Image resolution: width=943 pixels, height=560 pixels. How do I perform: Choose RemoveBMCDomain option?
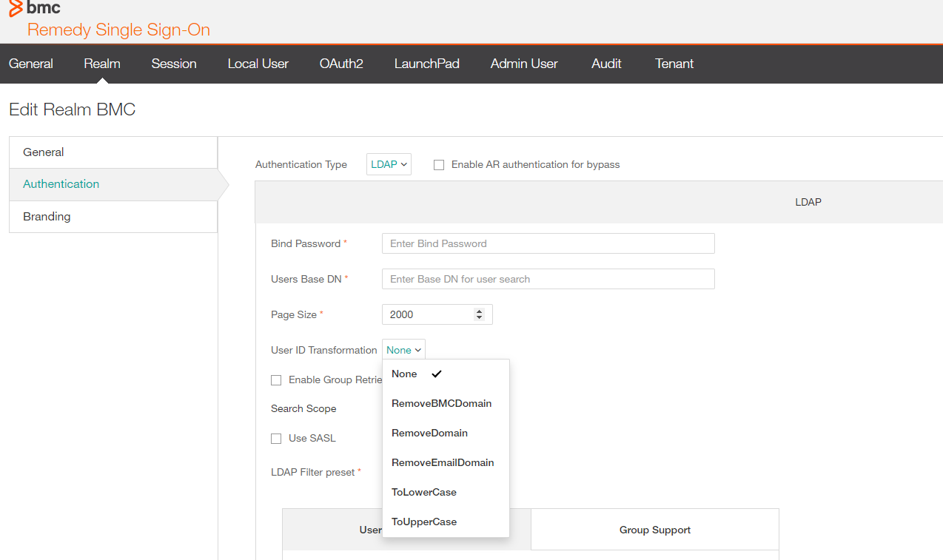446,404
